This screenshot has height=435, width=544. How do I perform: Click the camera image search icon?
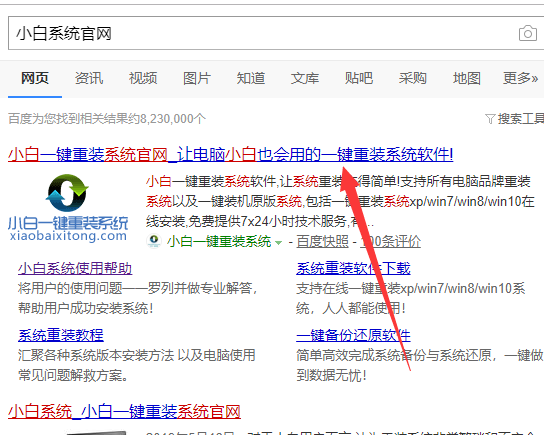point(528,34)
